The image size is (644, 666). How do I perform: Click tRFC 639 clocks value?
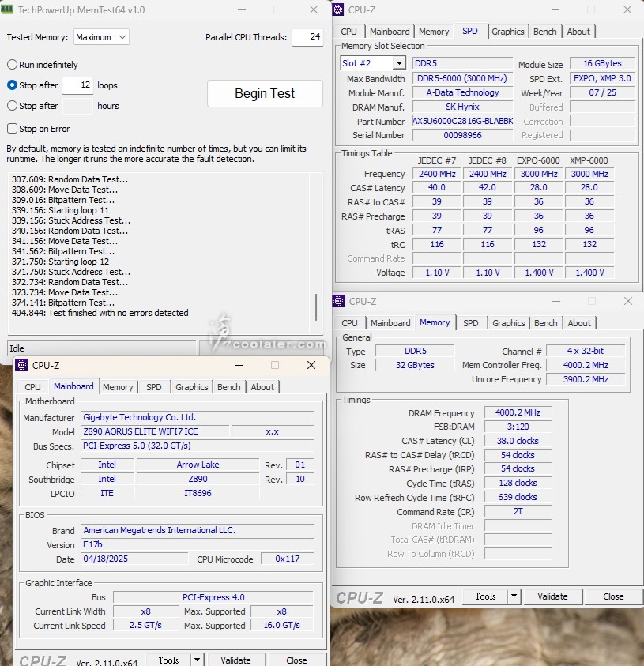point(518,497)
